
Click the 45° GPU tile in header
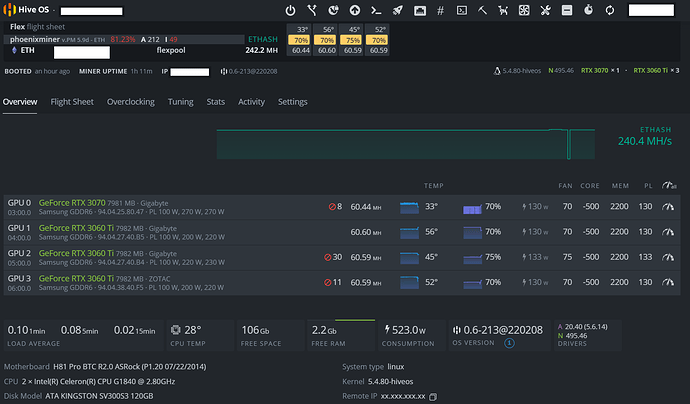pyautogui.click(x=351, y=40)
